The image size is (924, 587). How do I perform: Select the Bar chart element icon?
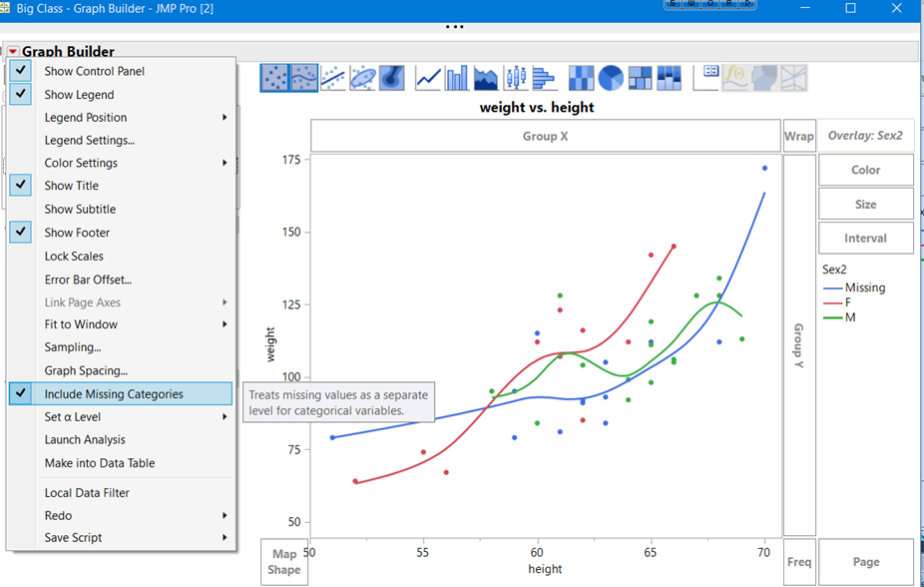[x=456, y=77]
